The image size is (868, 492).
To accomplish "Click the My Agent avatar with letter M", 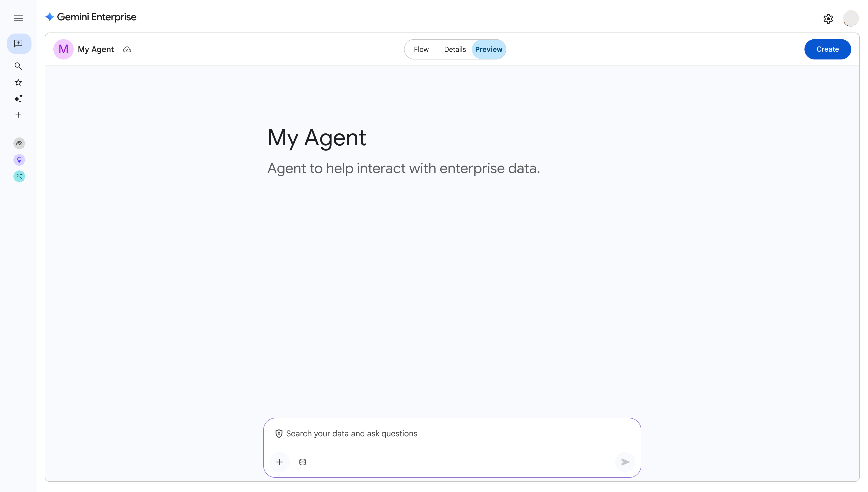I will pyautogui.click(x=64, y=49).
